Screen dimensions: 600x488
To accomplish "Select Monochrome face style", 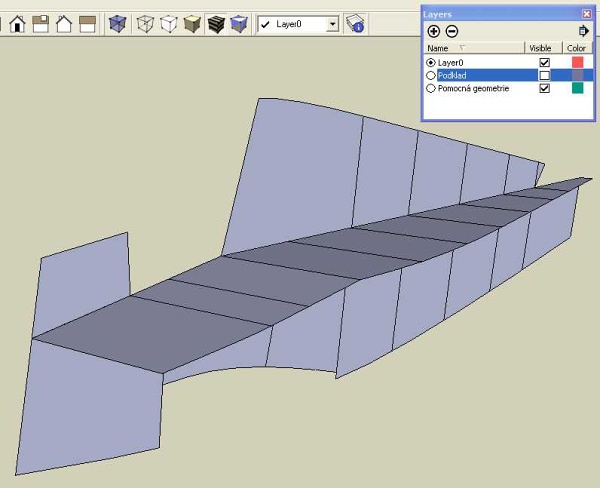I will click(x=238, y=24).
